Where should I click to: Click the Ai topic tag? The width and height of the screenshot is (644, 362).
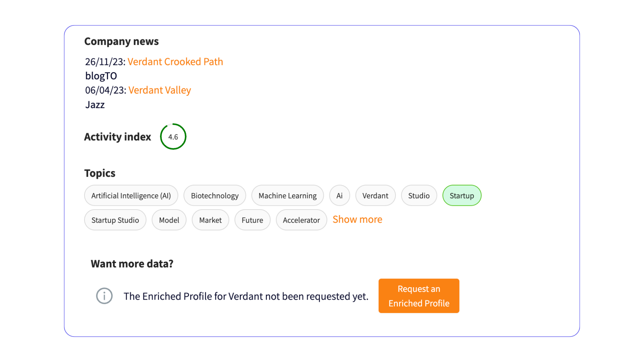[339, 195]
